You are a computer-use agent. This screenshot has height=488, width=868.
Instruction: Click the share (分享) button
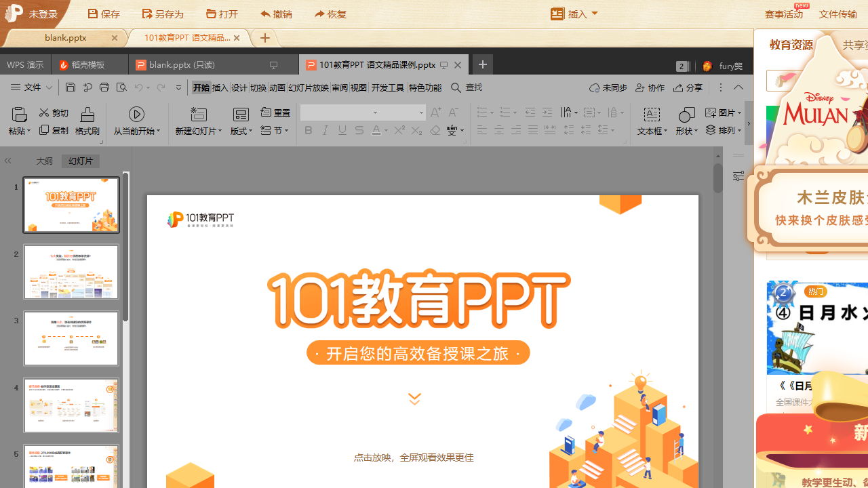(x=688, y=88)
